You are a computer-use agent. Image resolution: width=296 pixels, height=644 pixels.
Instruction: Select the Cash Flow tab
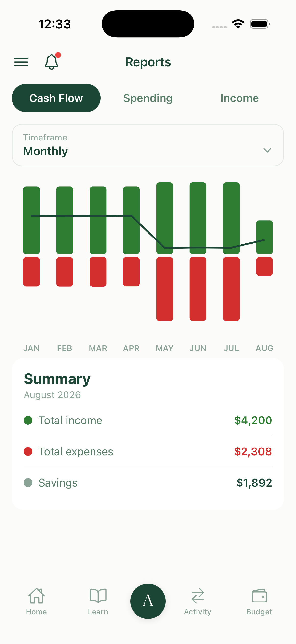[56, 98]
